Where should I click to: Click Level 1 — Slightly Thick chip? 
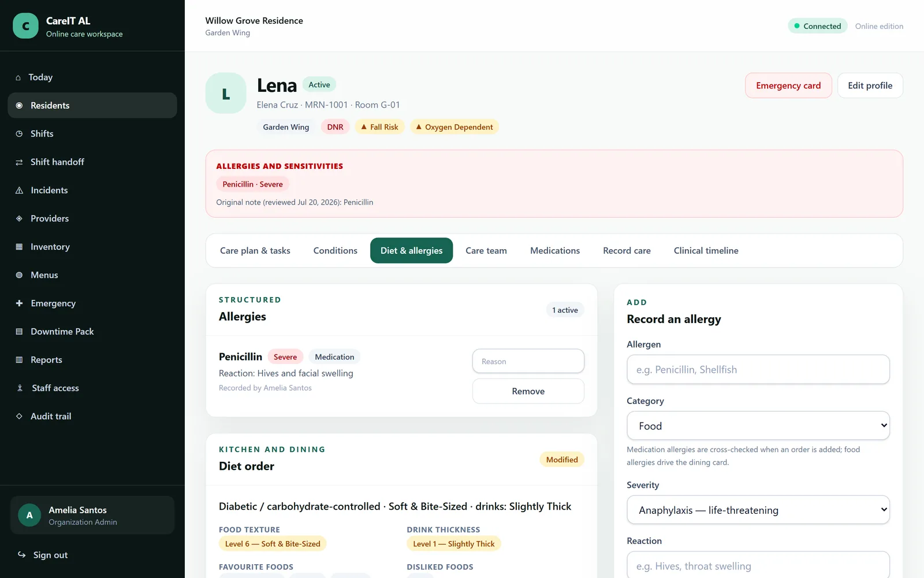454,544
